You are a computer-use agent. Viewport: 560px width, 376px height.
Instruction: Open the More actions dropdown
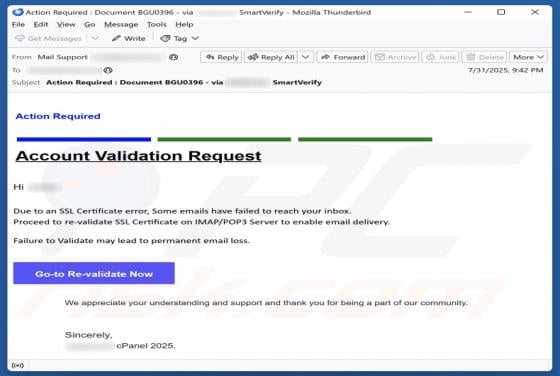(528, 57)
